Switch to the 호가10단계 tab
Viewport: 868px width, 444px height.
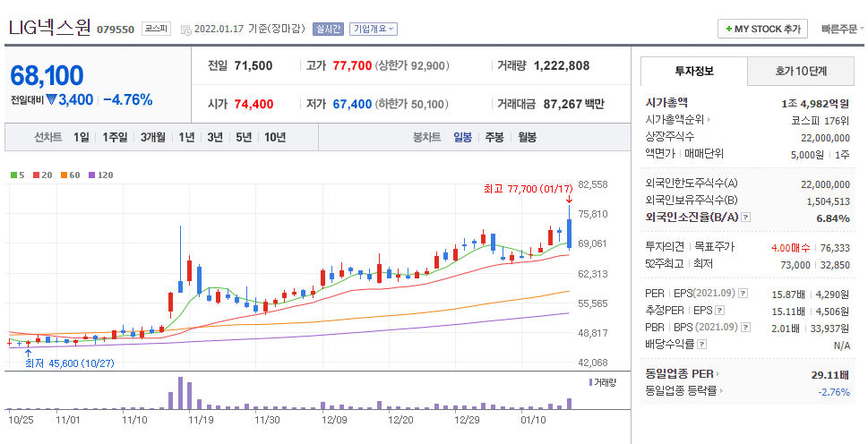[x=801, y=71]
